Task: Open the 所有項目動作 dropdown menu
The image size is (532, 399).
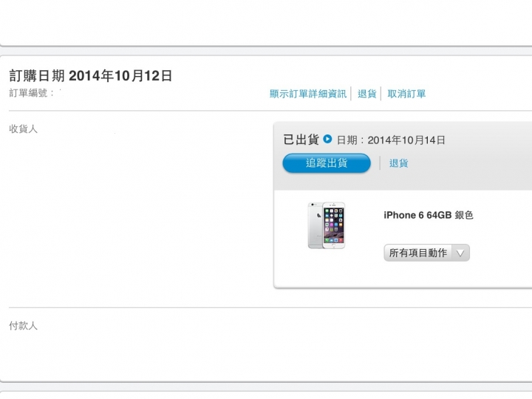Action: pyautogui.click(x=427, y=253)
